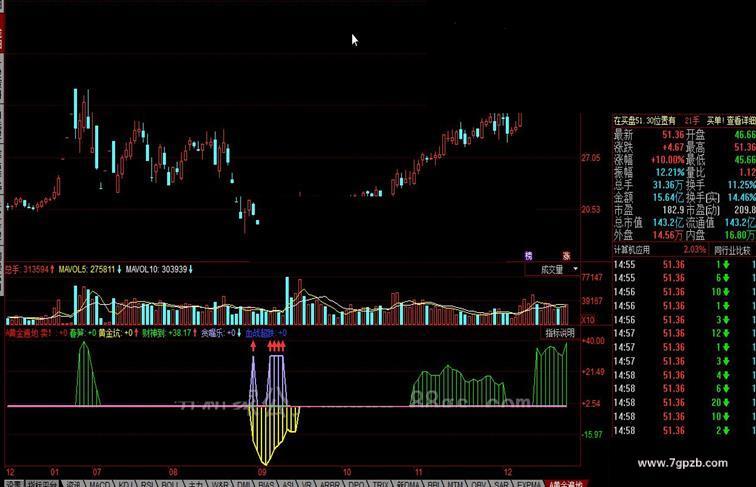Click the purple 榜 marker icon
Image resolution: width=756 pixels, height=487 pixels.
pos(528,256)
